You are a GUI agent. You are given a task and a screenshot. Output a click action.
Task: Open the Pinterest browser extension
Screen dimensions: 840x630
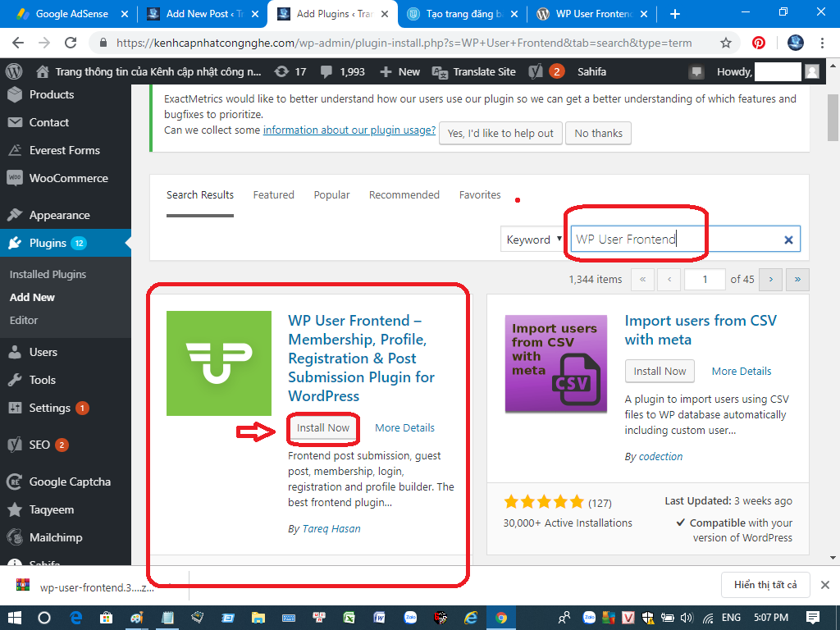click(759, 43)
